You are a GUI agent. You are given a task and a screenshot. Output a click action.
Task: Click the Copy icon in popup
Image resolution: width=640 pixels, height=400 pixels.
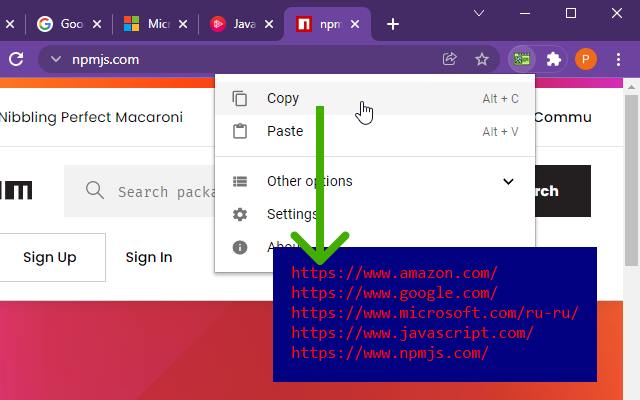click(240, 98)
